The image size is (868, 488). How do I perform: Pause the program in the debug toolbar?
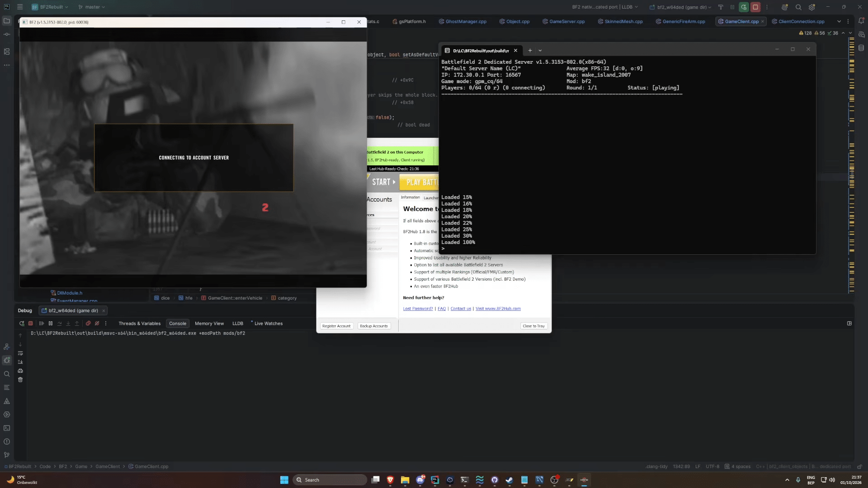tap(51, 324)
